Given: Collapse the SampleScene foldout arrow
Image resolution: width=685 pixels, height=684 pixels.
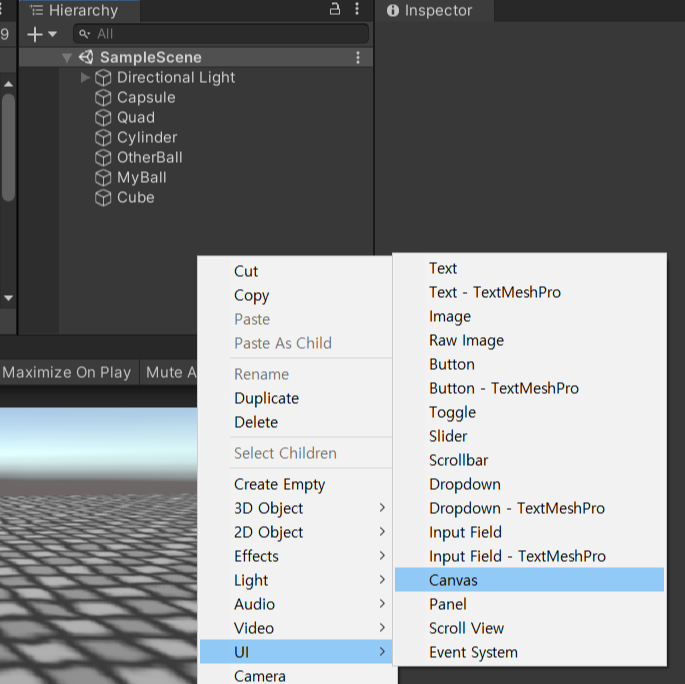Looking at the screenshot, I should (x=66, y=57).
